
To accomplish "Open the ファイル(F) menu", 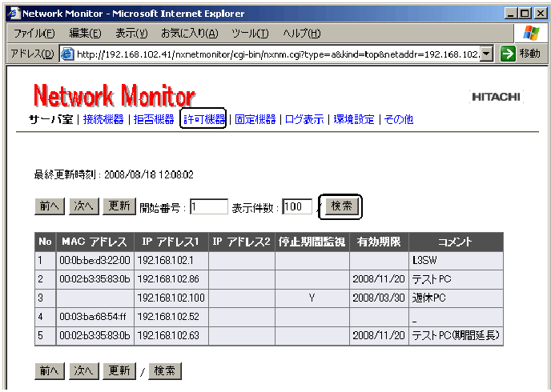I will click(34, 34).
